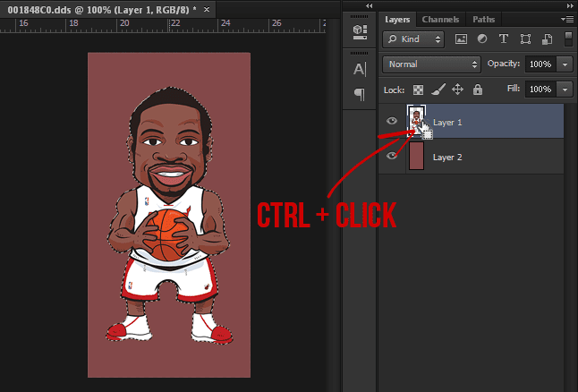
Task: Filter layers by adjustment layers
Action: (x=482, y=38)
